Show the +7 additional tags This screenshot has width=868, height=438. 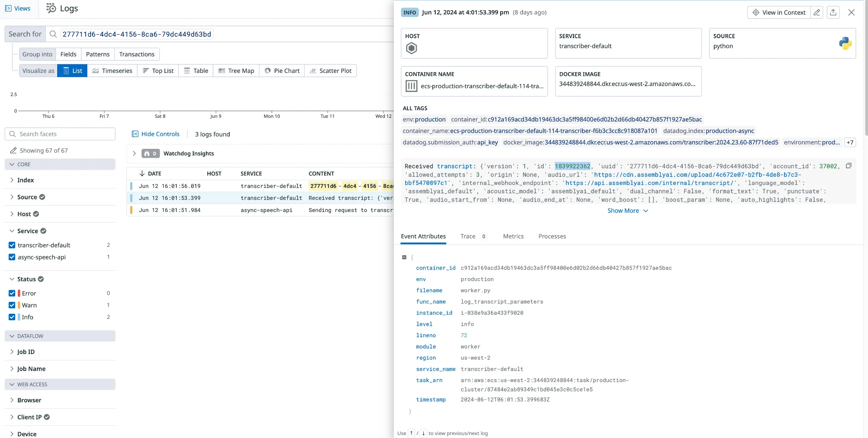850,142
